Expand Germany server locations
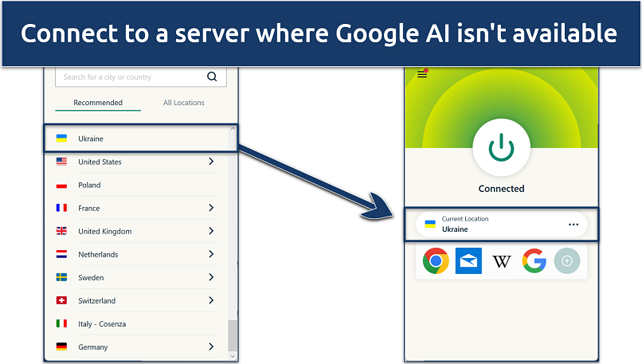The image size is (642, 364). pos(211,346)
